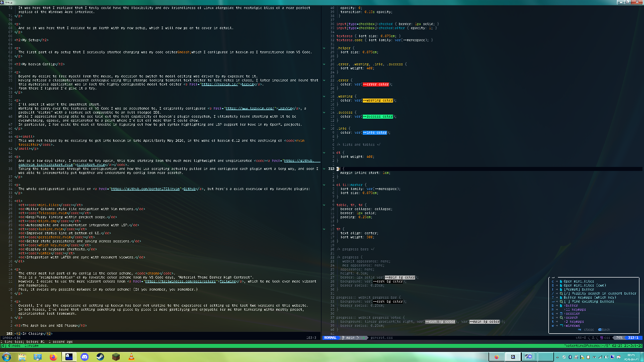The width and height of the screenshot is (644, 362).
Task: Collapse the fold chevron beside '.success {' rule
Action: (325, 113)
